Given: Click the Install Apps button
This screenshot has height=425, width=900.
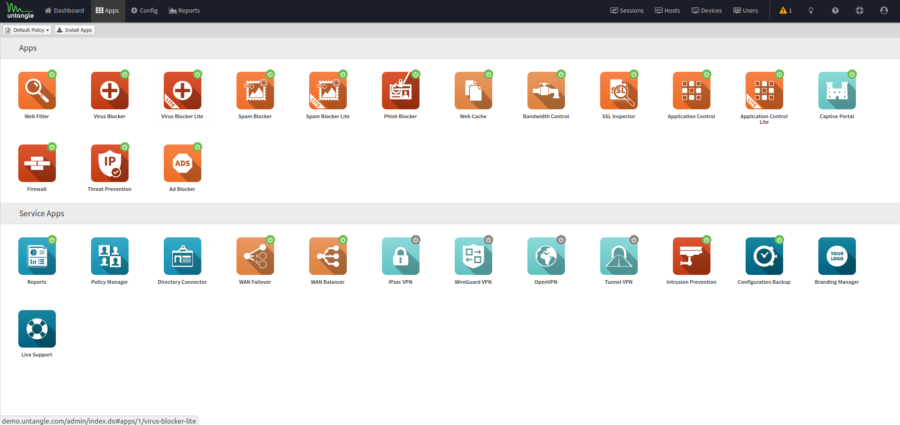Looking at the screenshot, I should point(75,30).
